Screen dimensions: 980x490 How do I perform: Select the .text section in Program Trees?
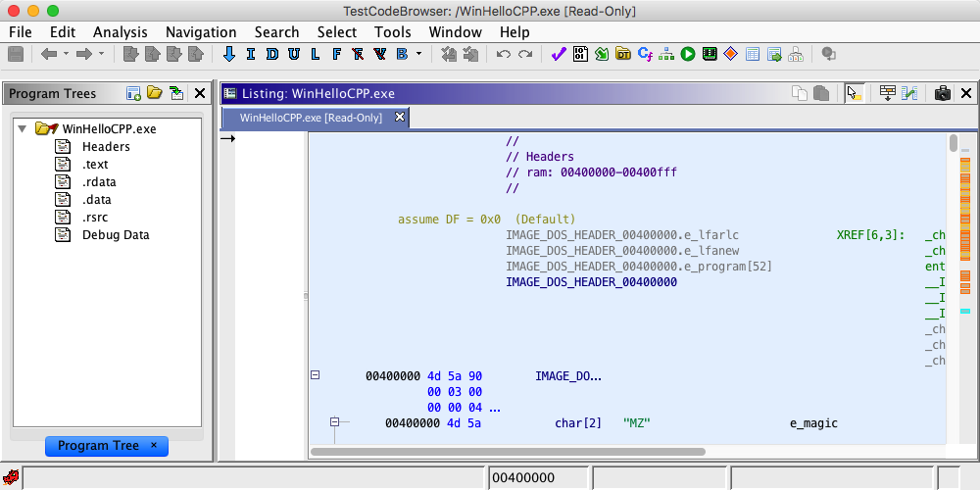pyautogui.click(x=95, y=165)
